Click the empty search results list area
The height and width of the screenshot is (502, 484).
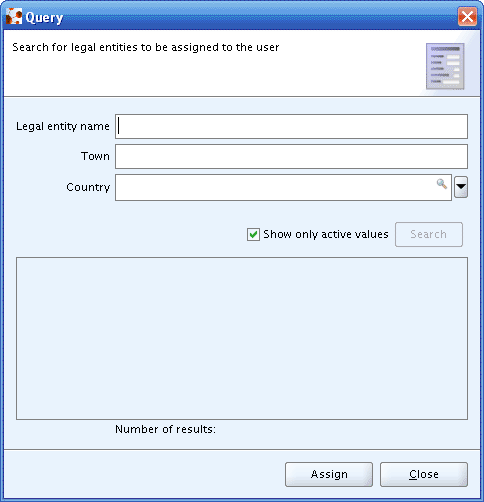coord(242,338)
